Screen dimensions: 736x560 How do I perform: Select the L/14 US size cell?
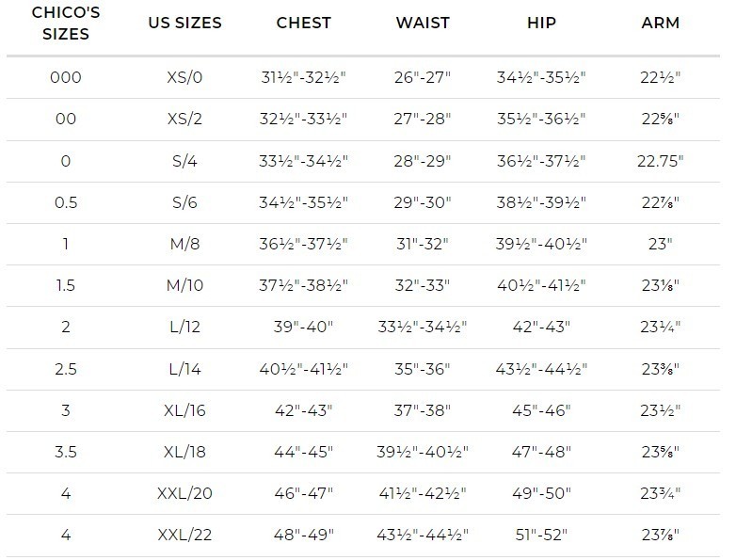coord(184,369)
